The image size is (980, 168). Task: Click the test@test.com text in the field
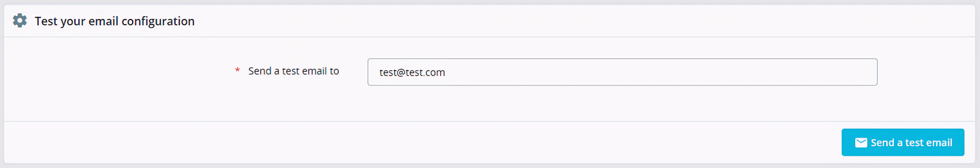click(x=412, y=73)
